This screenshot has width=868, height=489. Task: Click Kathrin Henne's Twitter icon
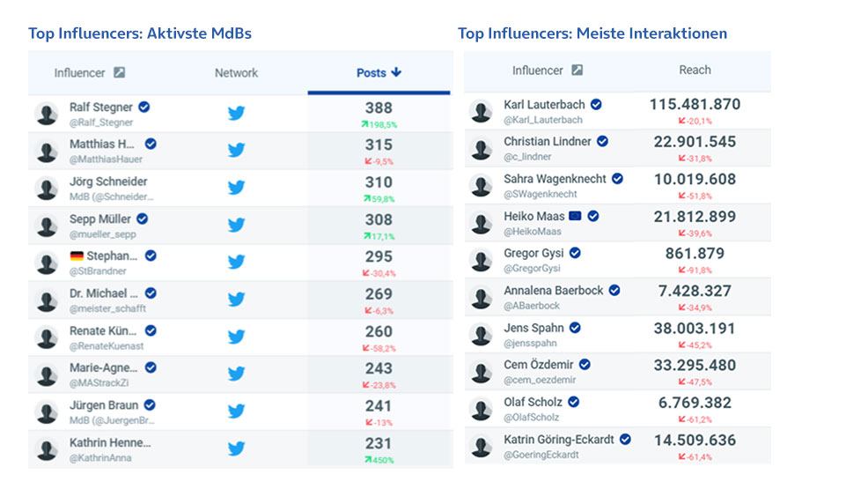236,448
